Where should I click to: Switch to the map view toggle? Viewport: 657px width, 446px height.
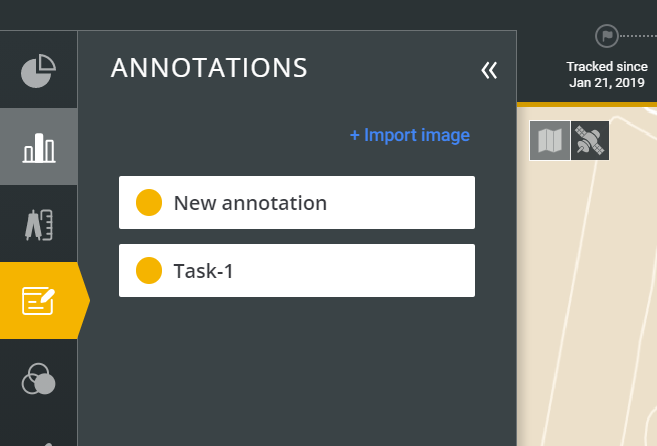click(x=550, y=140)
